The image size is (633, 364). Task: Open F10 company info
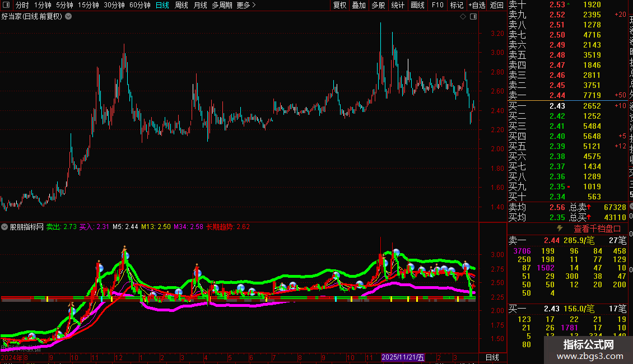(x=437, y=5)
